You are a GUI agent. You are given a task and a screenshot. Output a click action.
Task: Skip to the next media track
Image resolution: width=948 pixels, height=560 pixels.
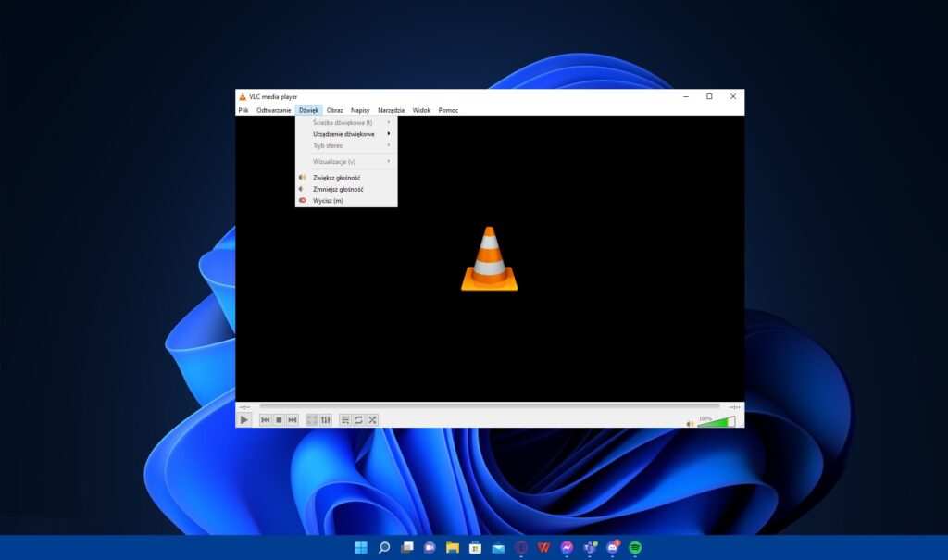[293, 419]
